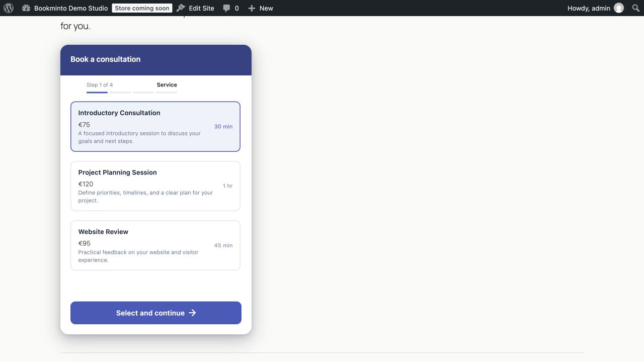Screen dimensions: 644x362
Task: Click the comment count 0
Action: click(237, 8)
